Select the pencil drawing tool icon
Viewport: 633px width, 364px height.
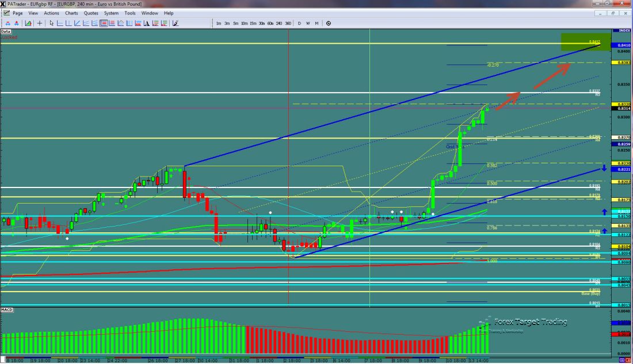(x=175, y=24)
